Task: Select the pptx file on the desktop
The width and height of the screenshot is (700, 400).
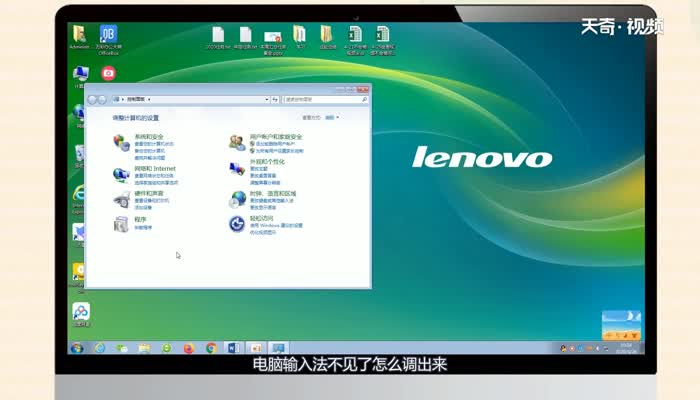Action: coord(273,42)
